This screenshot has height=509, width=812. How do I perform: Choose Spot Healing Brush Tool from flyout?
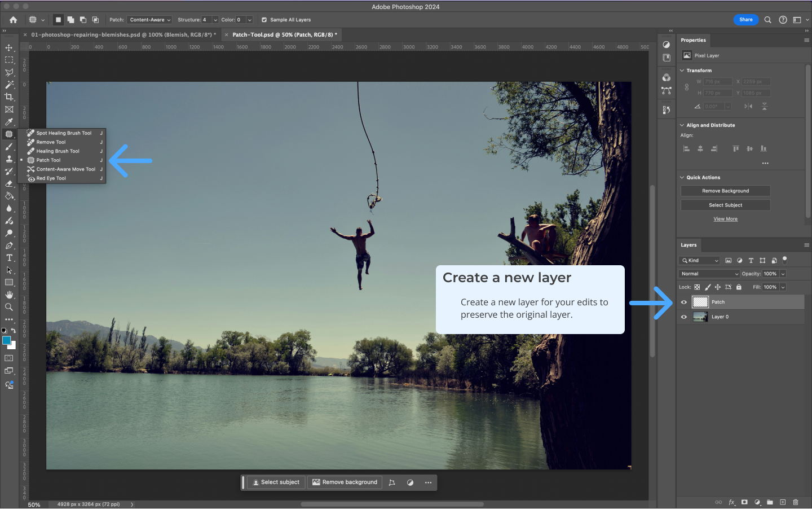[64, 133]
